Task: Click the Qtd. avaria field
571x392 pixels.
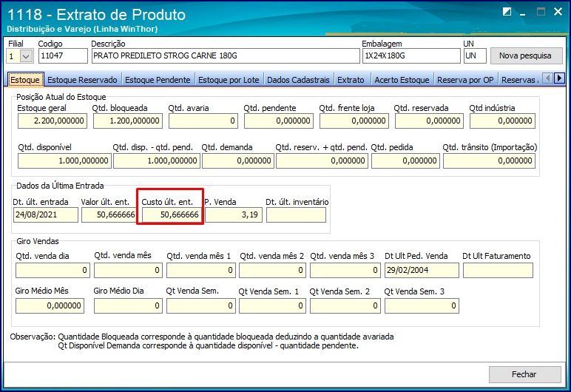Action: [203, 121]
